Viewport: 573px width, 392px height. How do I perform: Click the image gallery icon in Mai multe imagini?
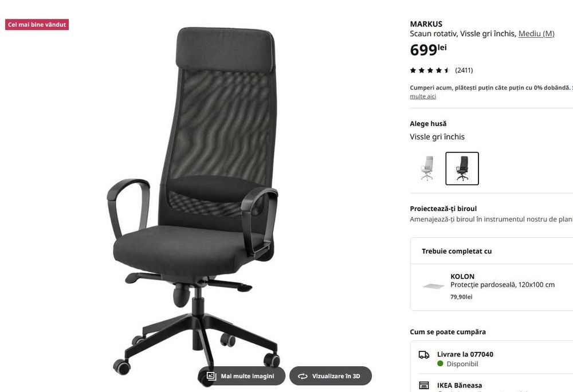pos(211,376)
